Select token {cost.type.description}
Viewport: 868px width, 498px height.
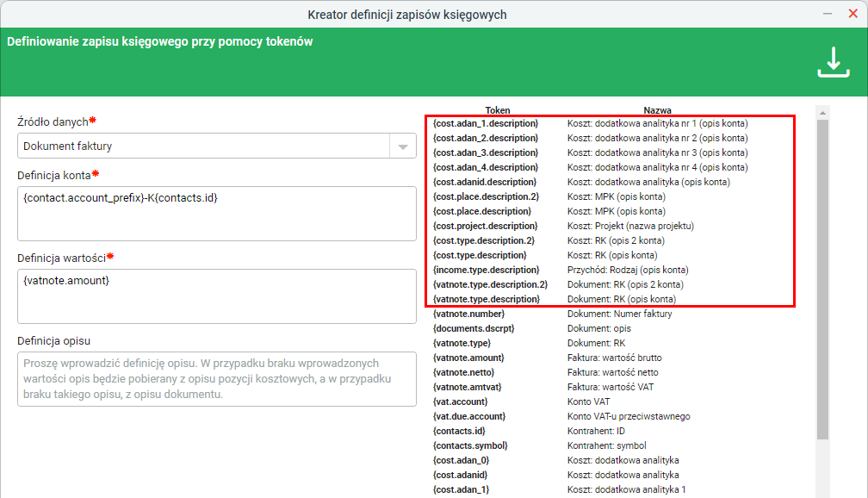tap(480, 255)
